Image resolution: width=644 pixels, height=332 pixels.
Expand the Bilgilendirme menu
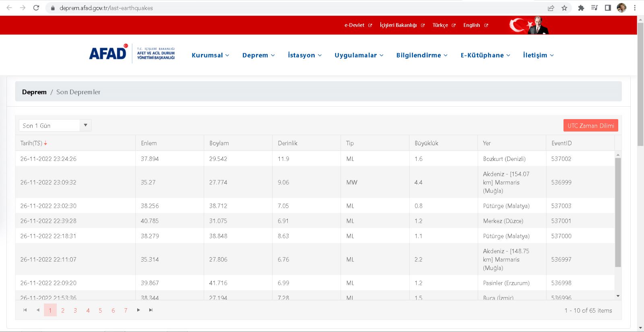click(x=422, y=55)
